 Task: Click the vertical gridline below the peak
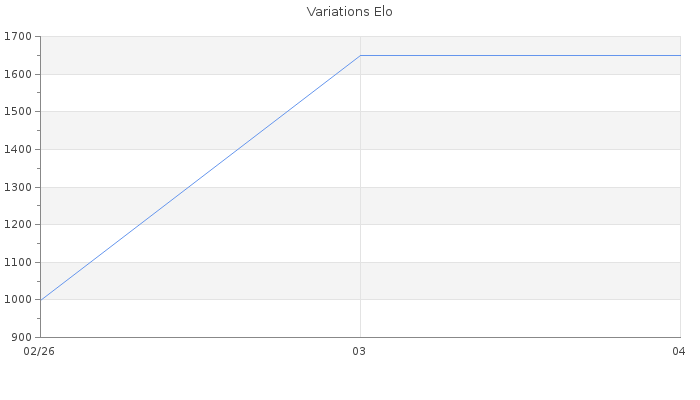pos(360,200)
